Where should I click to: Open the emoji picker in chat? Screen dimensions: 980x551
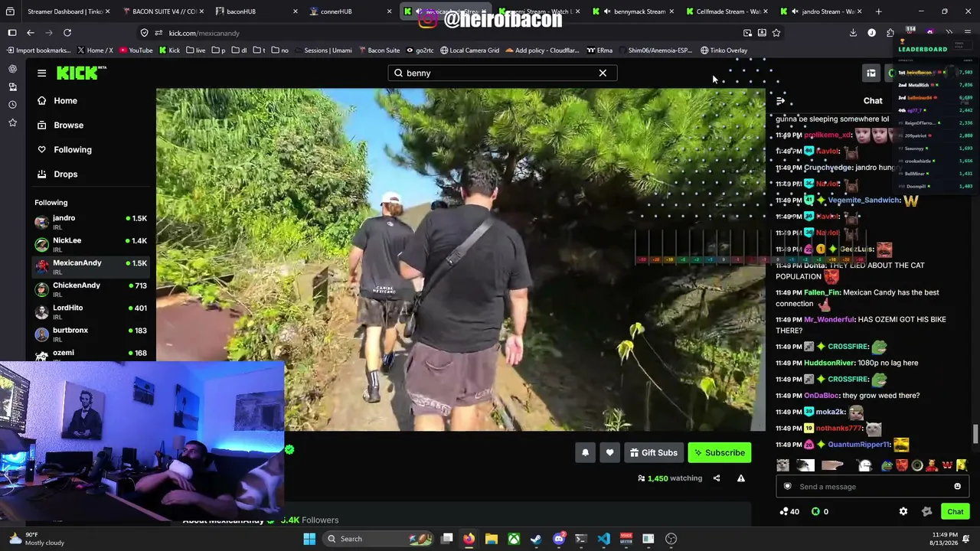[957, 487]
